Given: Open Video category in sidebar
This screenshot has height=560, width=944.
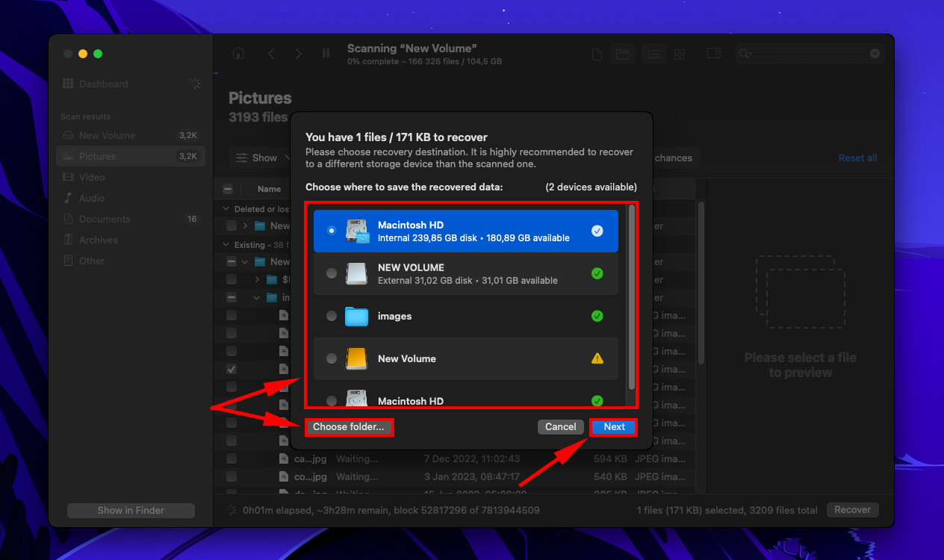Looking at the screenshot, I should pyautogui.click(x=93, y=178).
